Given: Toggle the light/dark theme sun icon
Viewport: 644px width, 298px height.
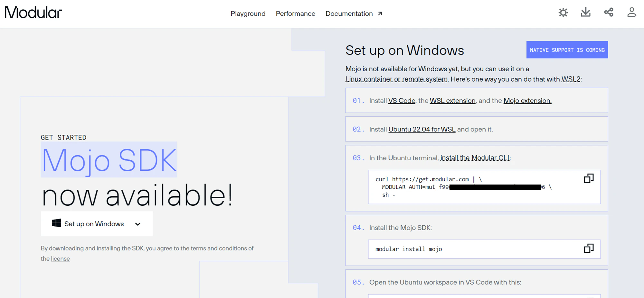Looking at the screenshot, I should [563, 13].
